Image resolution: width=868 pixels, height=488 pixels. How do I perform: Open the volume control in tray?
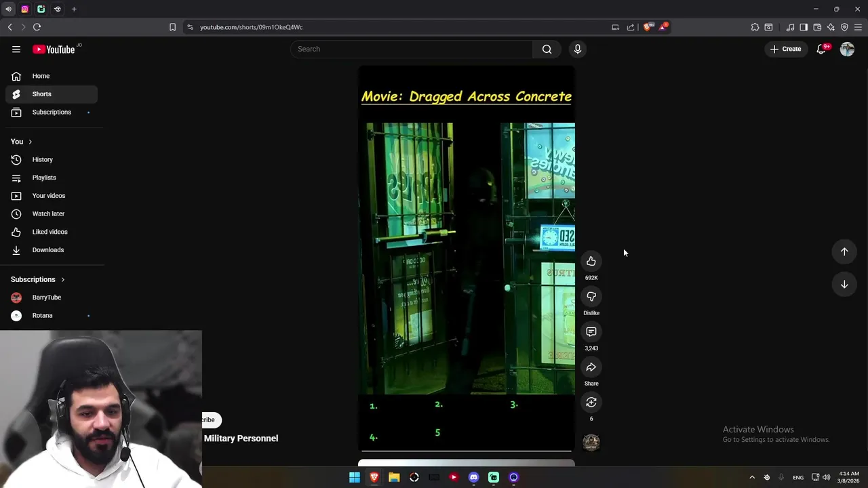pos(826,477)
